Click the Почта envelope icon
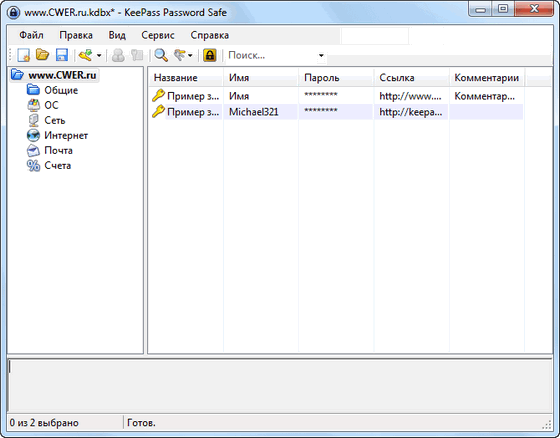This screenshot has height=438, width=560. pos(33,150)
